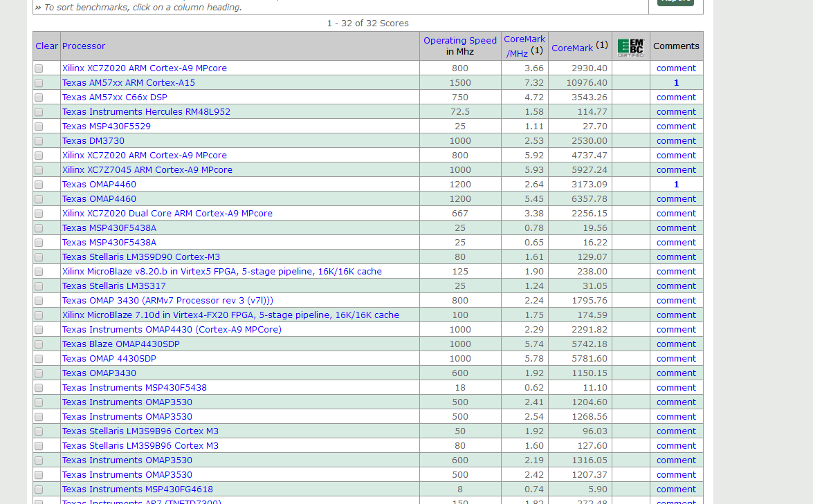This screenshot has width=813, height=504.
Task: Select CoreMark/MHz value 7.32
Action: (x=533, y=83)
